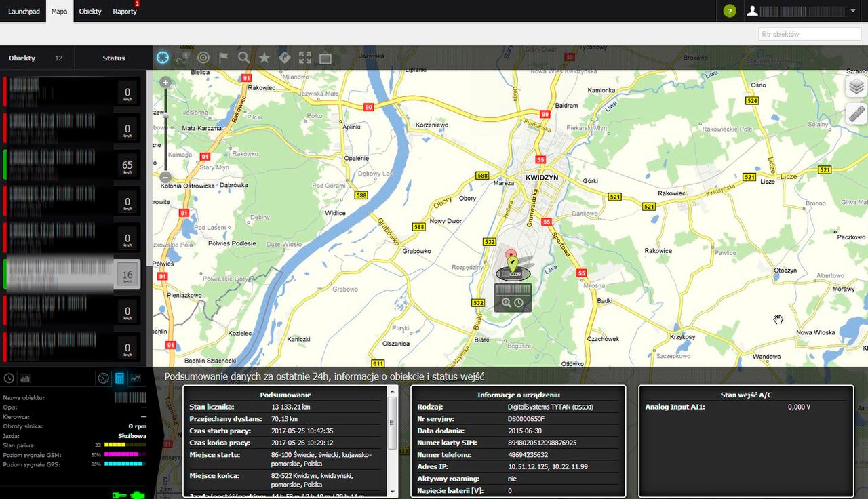The height and width of the screenshot is (499, 868).
Task: Click the 'filtr obiektów' filter field
Action: pyautogui.click(x=810, y=34)
